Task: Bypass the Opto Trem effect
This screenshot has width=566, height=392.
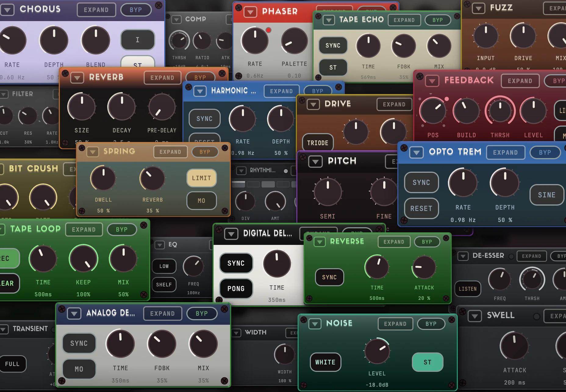Action: click(545, 153)
